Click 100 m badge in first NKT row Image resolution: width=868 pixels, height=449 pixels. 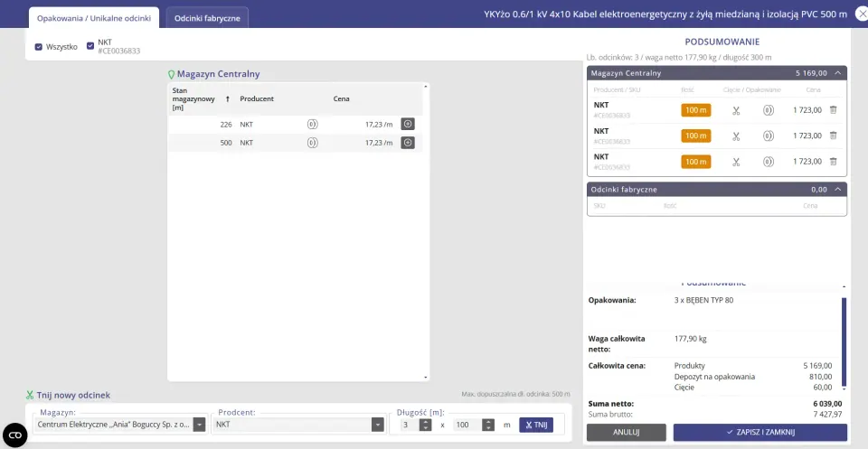(696, 110)
